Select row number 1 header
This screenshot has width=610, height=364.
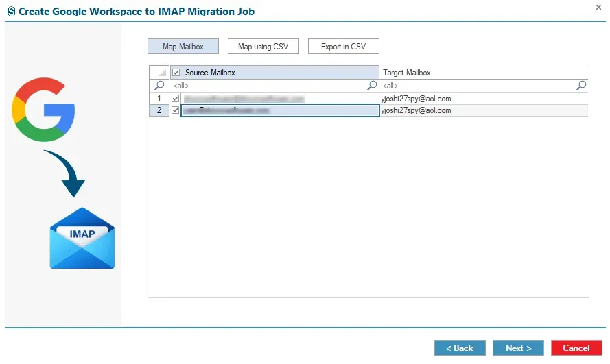pos(159,98)
